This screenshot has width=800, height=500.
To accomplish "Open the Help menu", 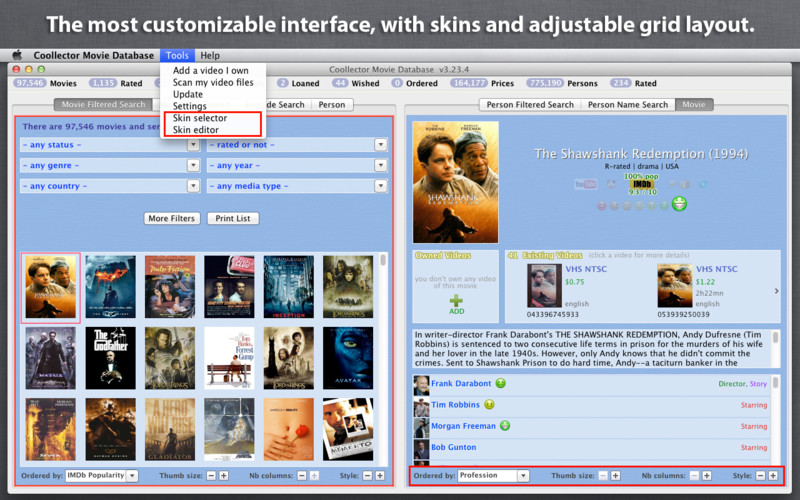I will pos(210,55).
